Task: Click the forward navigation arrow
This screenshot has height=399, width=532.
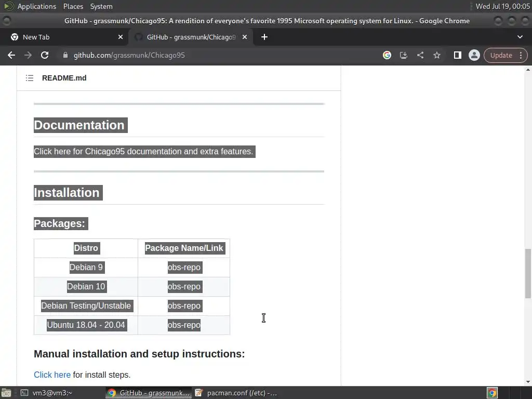Action: (28, 55)
